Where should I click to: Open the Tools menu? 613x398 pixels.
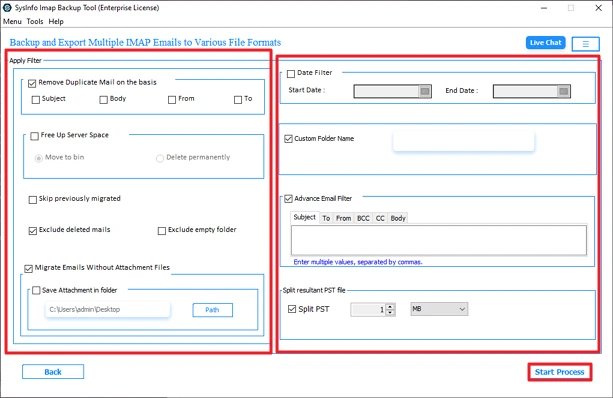click(x=35, y=22)
